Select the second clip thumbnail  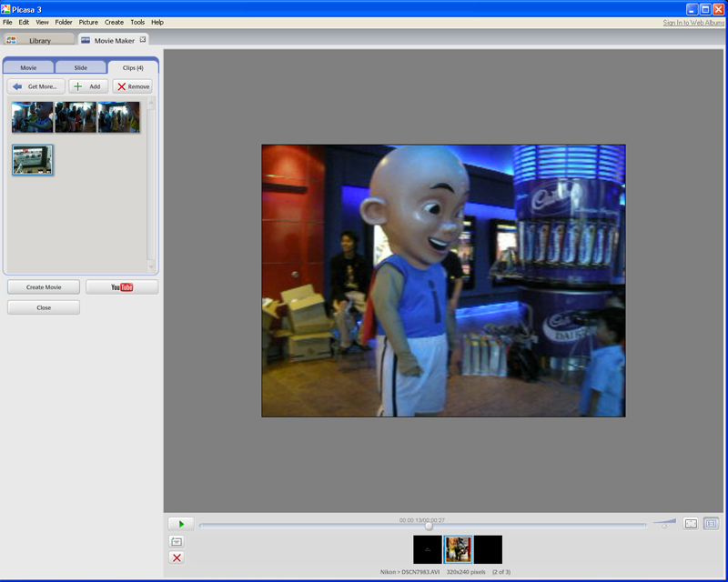pyautogui.click(x=76, y=117)
